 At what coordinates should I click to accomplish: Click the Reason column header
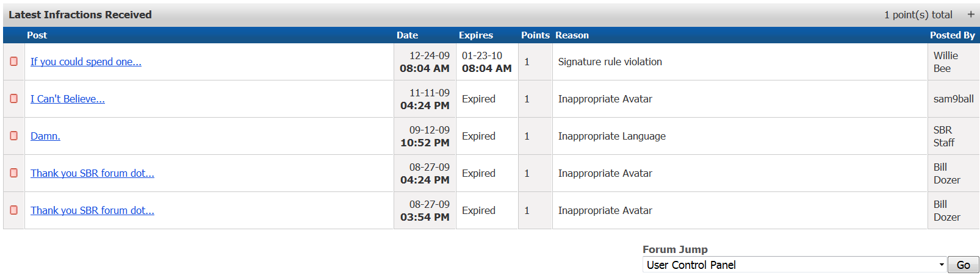pyautogui.click(x=572, y=35)
